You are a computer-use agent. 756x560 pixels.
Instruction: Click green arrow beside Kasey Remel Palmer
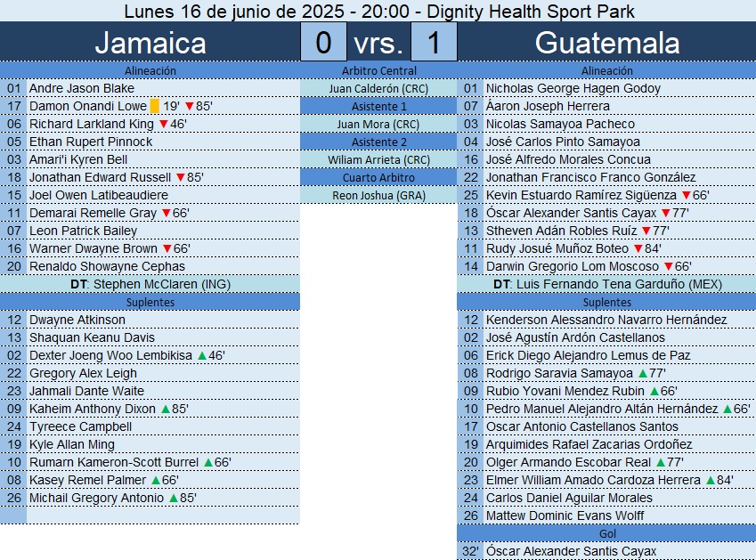pyautogui.click(x=156, y=481)
